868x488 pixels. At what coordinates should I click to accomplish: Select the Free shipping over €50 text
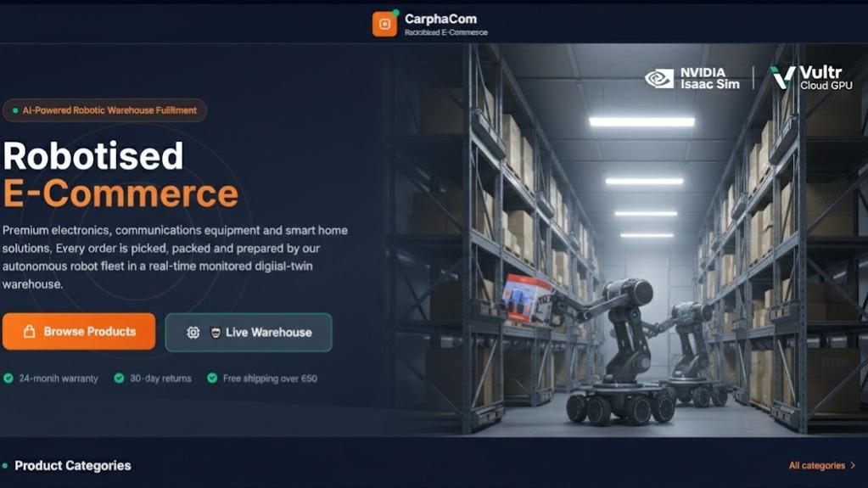point(270,379)
